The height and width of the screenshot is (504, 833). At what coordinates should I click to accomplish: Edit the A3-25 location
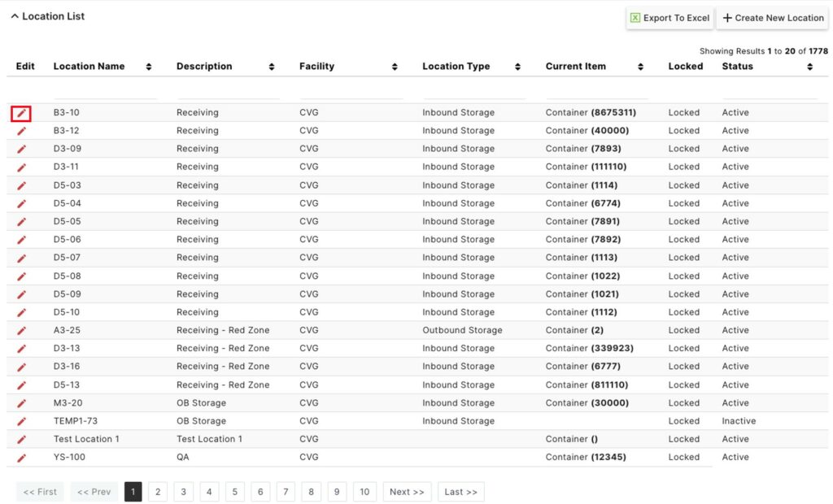pyautogui.click(x=21, y=330)
